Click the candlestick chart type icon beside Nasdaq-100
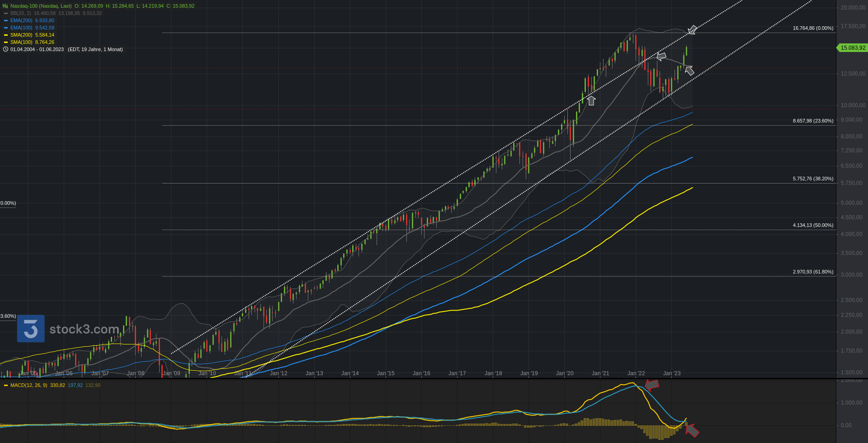 point(5,6)
